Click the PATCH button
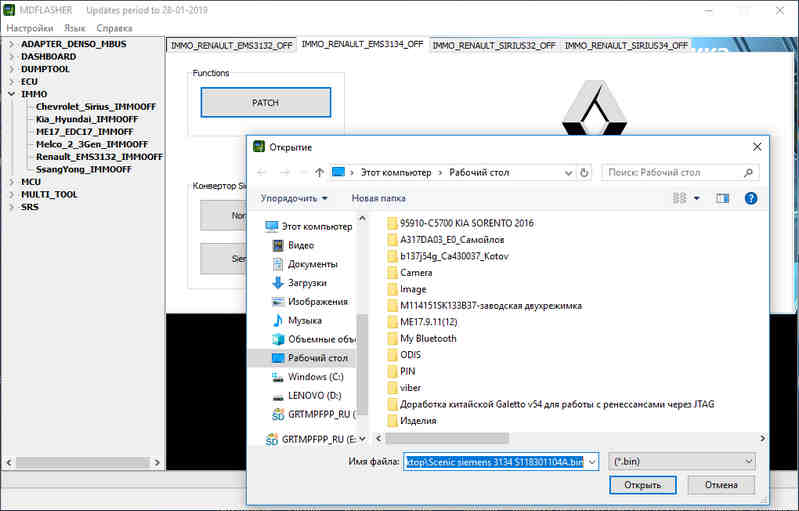This screenshot has width=799, height=511. click(265, 102)
